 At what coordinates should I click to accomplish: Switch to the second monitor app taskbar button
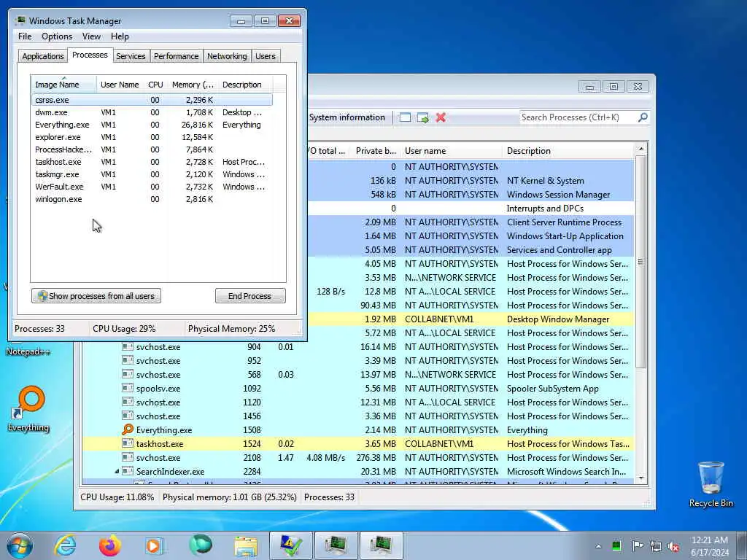381,545
